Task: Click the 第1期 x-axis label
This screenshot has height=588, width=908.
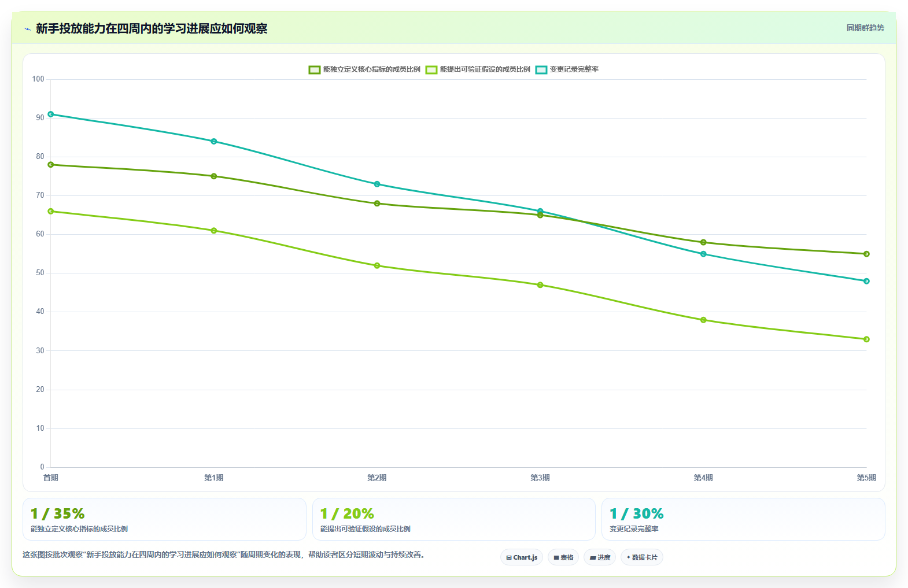Action: (214, 478)
